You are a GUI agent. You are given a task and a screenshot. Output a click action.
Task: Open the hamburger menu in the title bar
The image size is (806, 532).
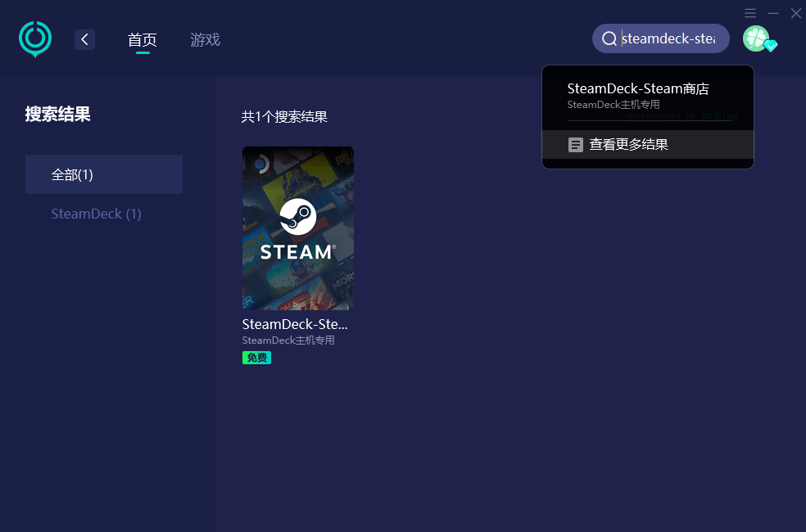pyautogui.click(x=750, y=13)
